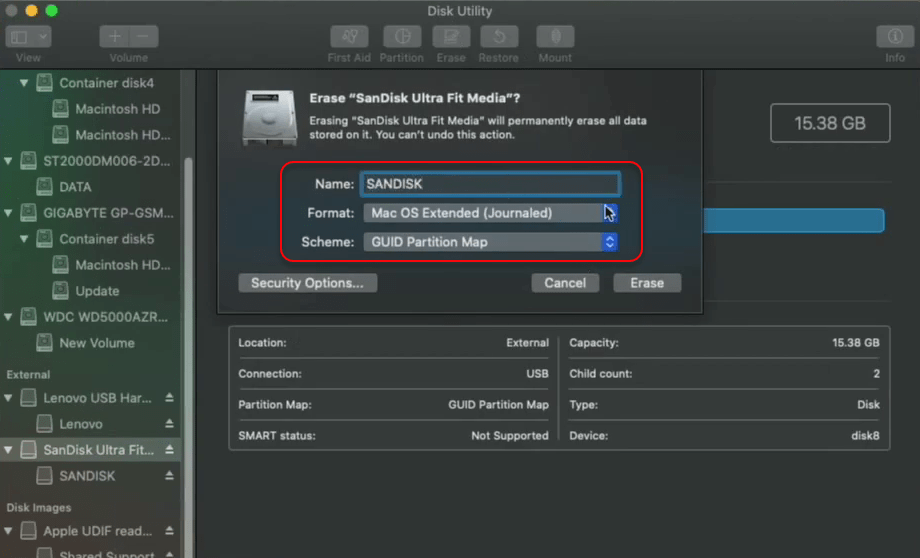Viewport: 920px width, 558px height.
Task: Click the Restore toolbar icon
Action: tap(499, 37)
